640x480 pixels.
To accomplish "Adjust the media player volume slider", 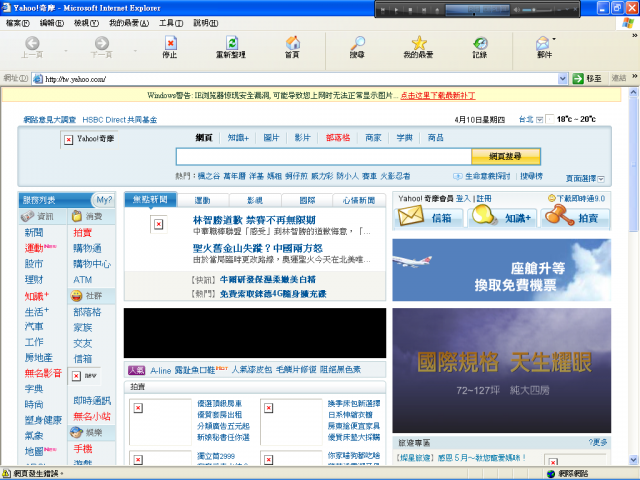I will click(535, 10).
